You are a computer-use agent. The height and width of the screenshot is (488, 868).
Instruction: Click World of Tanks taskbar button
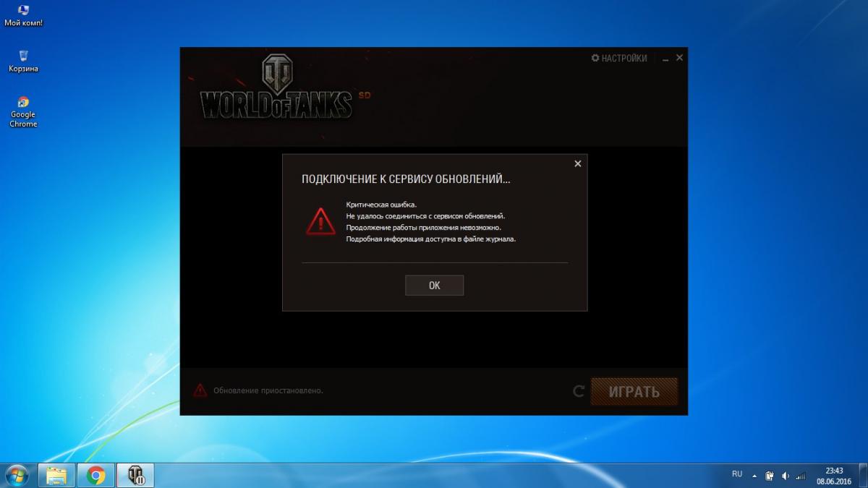click(x=135, y=475)
